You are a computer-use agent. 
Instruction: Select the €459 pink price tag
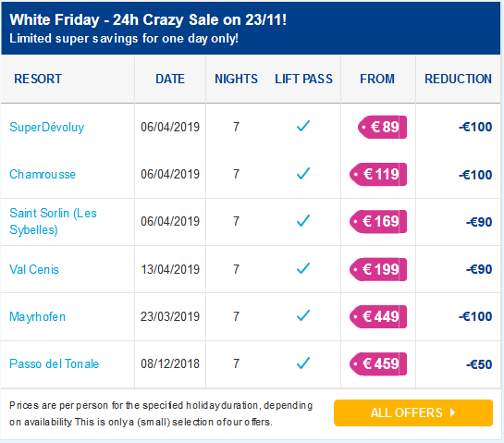click(378, 363)
